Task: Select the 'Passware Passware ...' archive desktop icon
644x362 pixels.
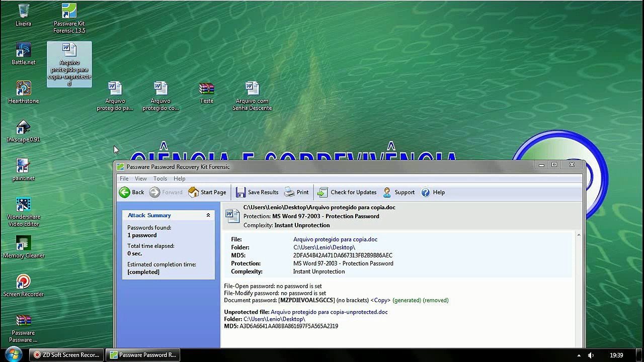Action: (24, 328)
